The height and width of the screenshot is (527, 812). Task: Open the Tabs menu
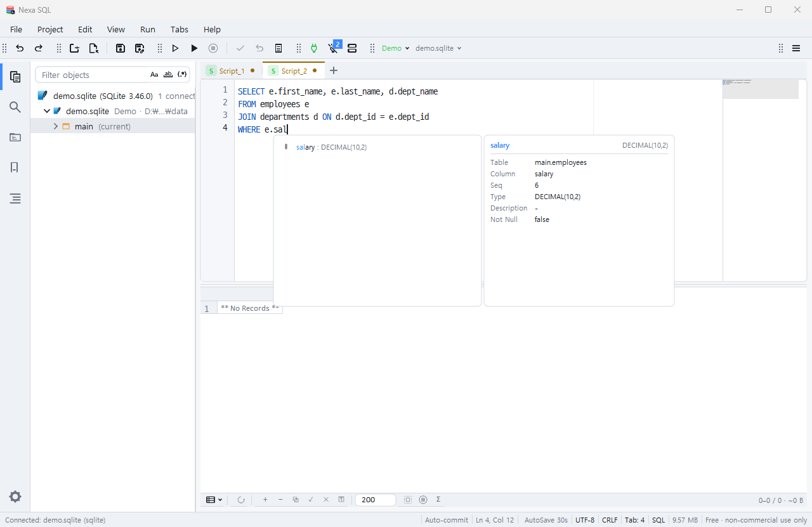click(180, 29)
